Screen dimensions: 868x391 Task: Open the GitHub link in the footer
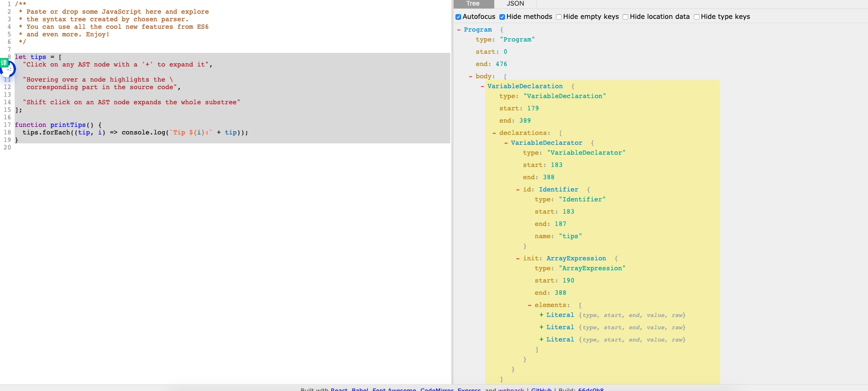541,389
